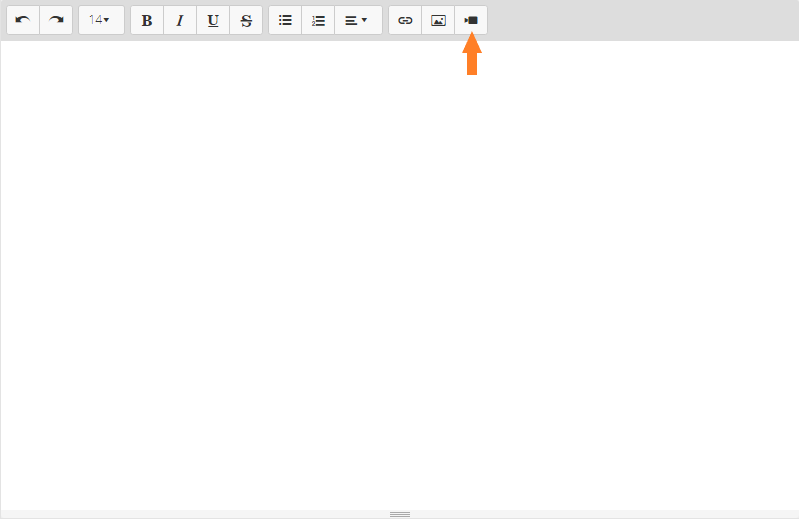Viewport: 799px width, 519px height.
Task: Toggle strikethrough formatting
Action: [x=246, y=20]
